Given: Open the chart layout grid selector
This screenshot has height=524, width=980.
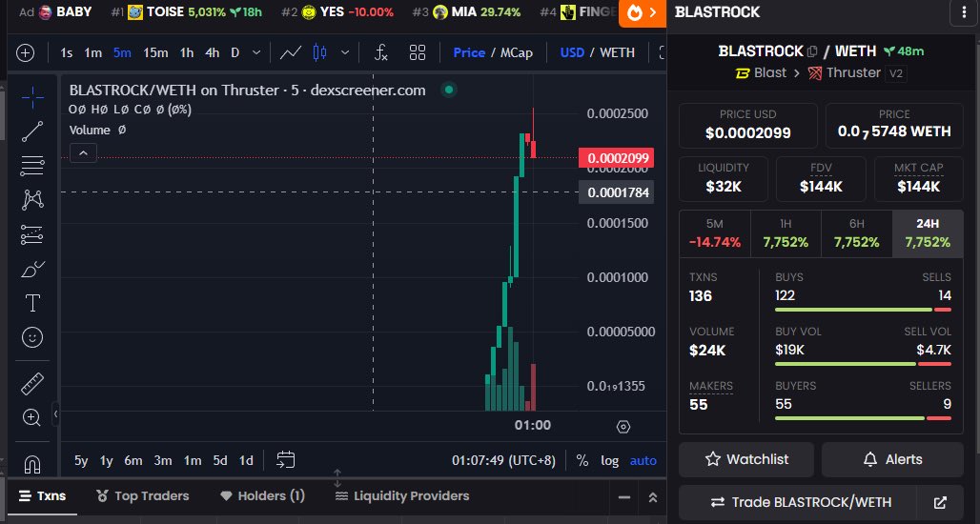Looking at the screenshot, I should click(418, 53).
